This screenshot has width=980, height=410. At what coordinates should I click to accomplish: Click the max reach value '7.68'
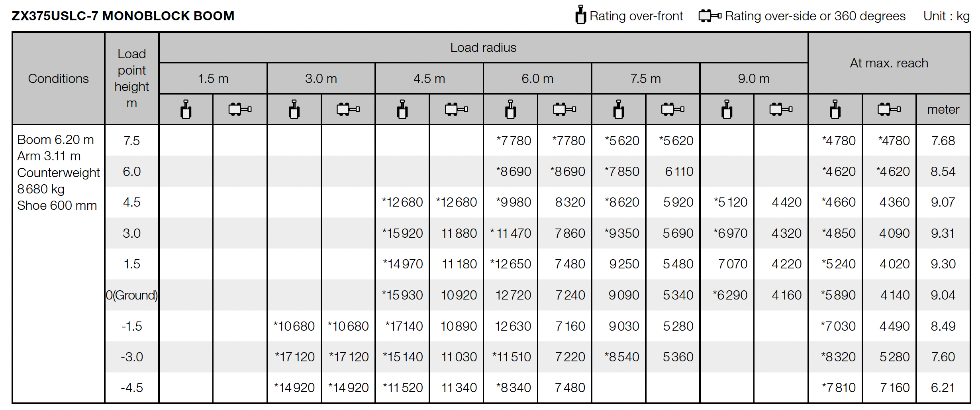click(x=943, y=141)
